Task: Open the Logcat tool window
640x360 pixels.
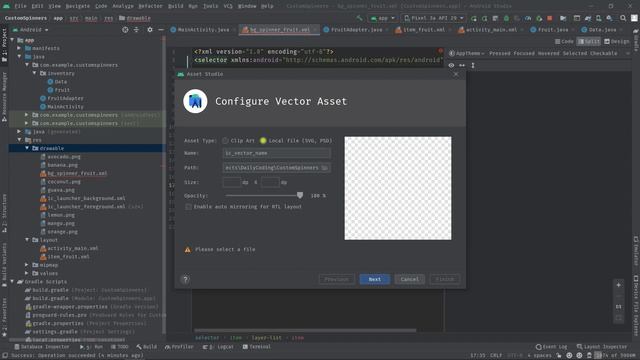Action: (x=218, y=347)
